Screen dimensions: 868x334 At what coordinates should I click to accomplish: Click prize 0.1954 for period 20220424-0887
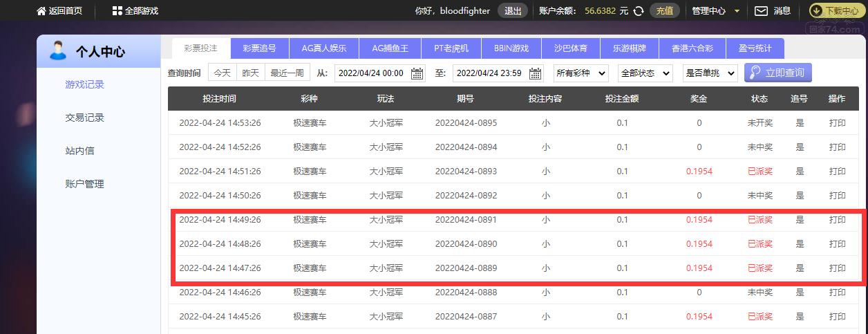click(x=699, y=317)
